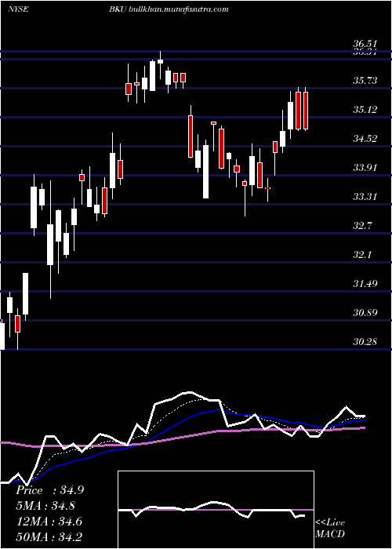
Task: Click the last red candlestick on the right
Action: [x=306, y=109]
